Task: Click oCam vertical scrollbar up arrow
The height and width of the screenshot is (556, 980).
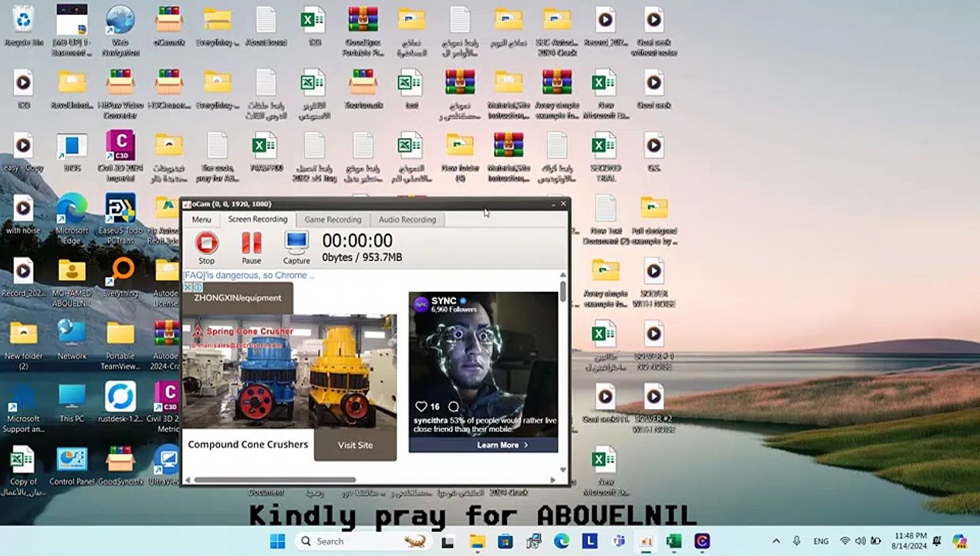Action: coord(563,275)
